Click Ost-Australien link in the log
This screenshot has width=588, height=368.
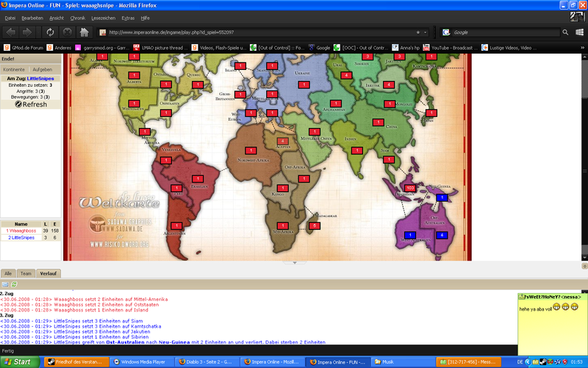(125, 342)
